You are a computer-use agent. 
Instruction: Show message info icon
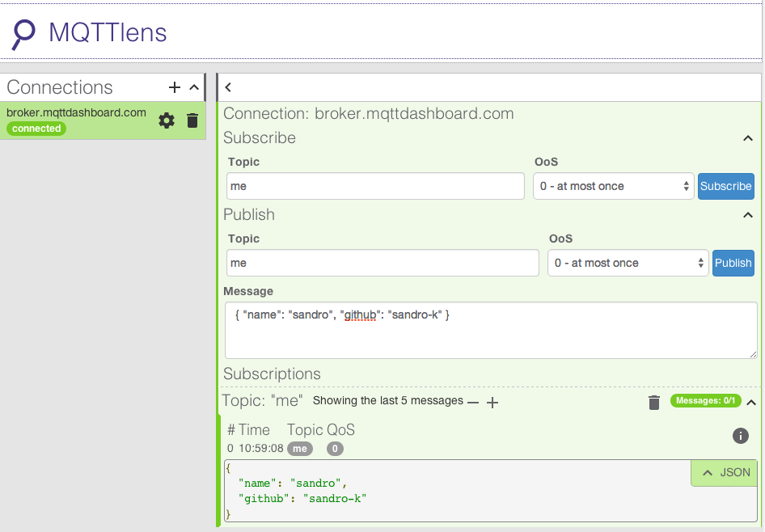point(740,436)
